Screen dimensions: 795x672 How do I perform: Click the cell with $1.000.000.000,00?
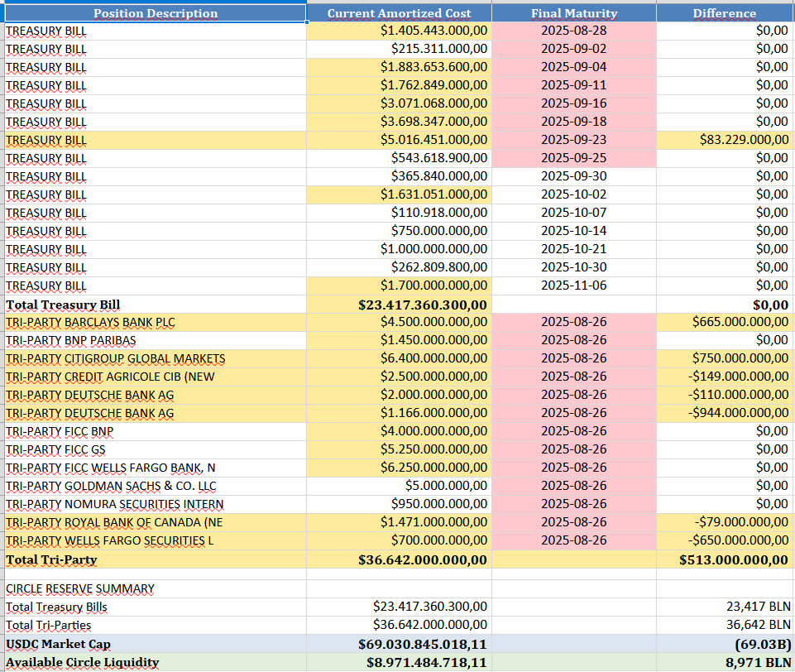tap(399, 250)
